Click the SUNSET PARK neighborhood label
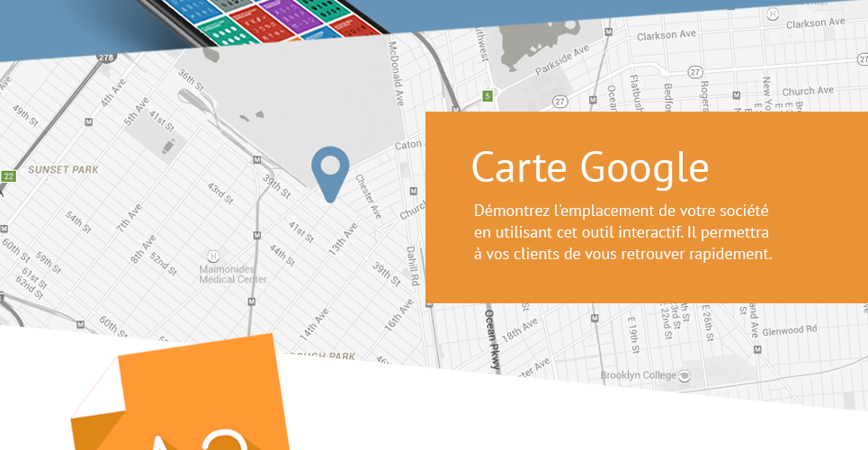 coord(63,169)
